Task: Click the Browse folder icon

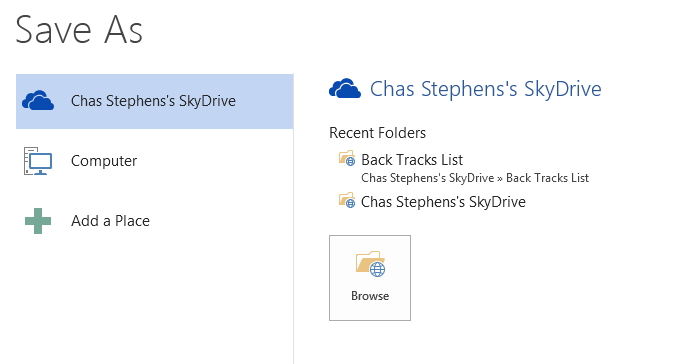Action: [371, 264]
